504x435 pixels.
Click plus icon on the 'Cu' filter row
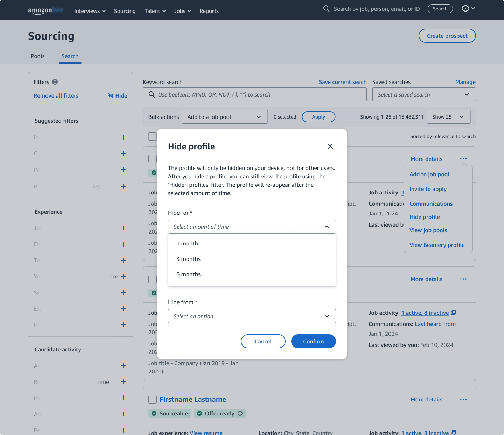point(124,153)
